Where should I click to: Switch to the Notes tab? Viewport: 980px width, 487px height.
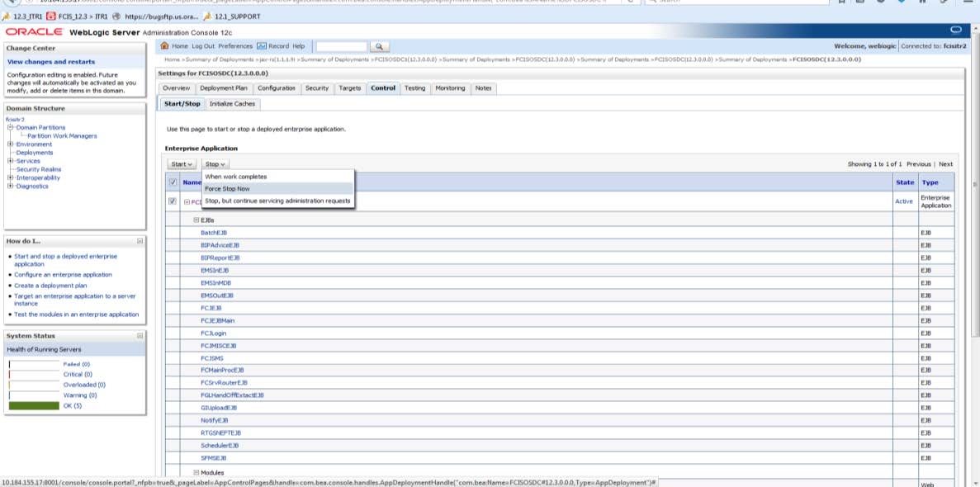483,88
